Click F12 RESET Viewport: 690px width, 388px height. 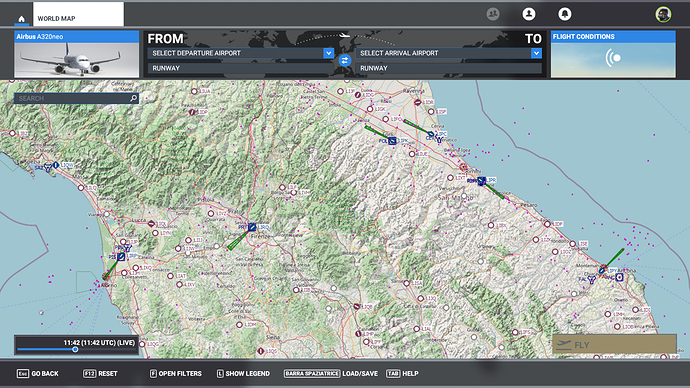100,373
